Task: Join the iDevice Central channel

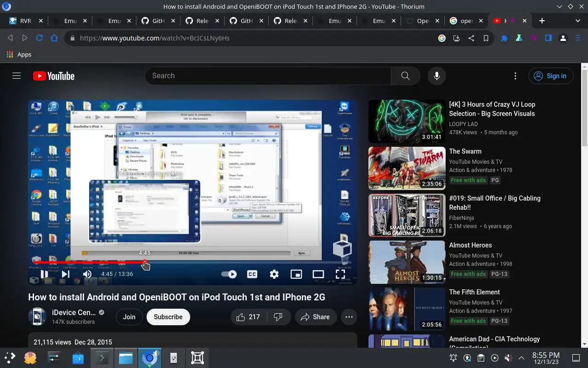Action: (129, 317)
